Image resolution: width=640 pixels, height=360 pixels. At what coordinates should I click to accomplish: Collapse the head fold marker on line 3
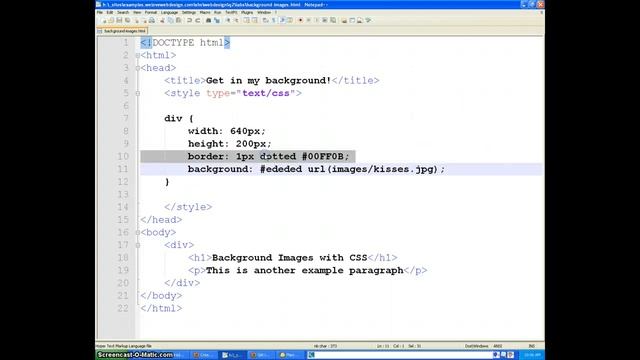[x=138, y=68]
